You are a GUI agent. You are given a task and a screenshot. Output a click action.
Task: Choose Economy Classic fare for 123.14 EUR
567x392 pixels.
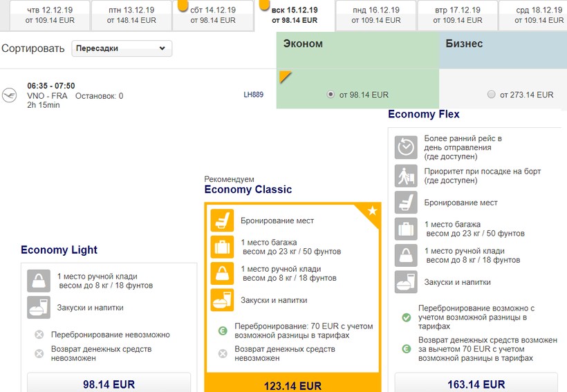292,385
